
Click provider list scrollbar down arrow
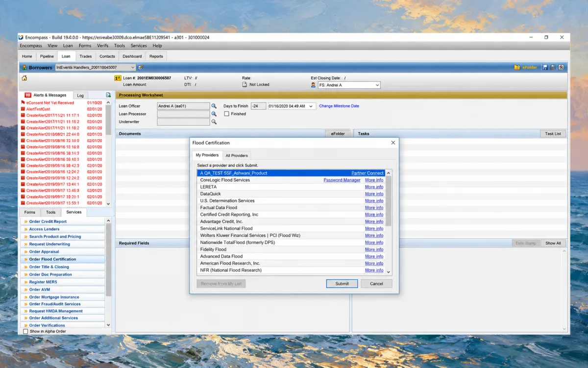389,271
